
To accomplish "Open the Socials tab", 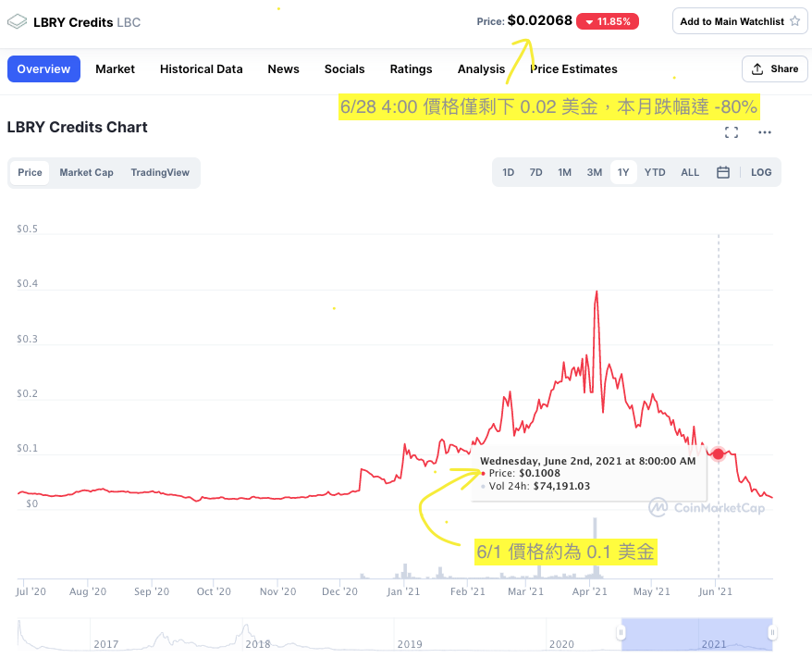I will (344, 68).
